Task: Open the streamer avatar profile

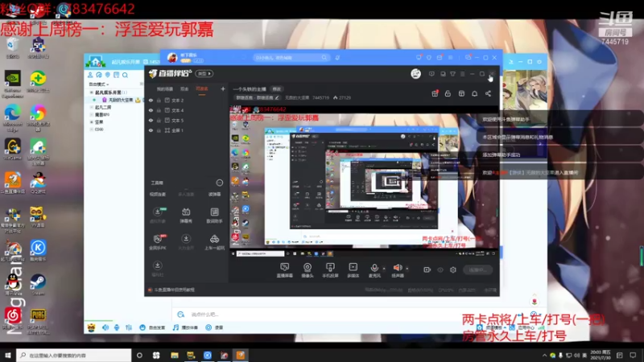Action: tap(415, 74)
